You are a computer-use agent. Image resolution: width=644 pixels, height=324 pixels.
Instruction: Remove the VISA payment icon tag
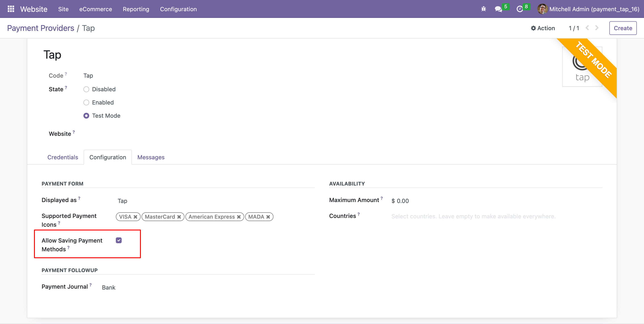135,217
